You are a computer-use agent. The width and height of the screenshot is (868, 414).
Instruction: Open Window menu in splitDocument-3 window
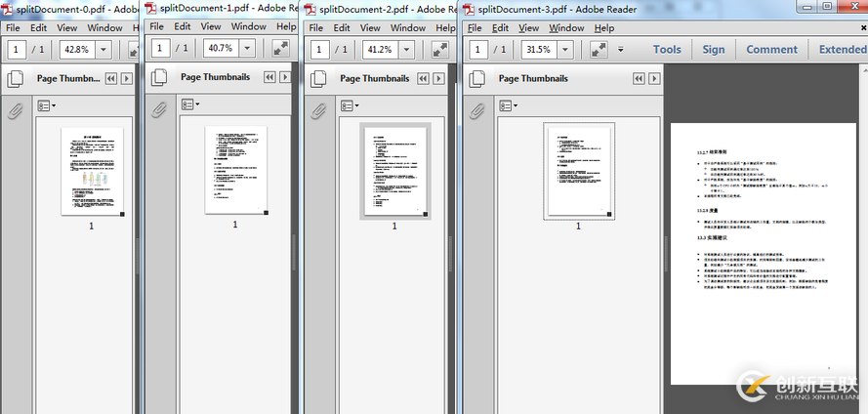pos(566,27)
